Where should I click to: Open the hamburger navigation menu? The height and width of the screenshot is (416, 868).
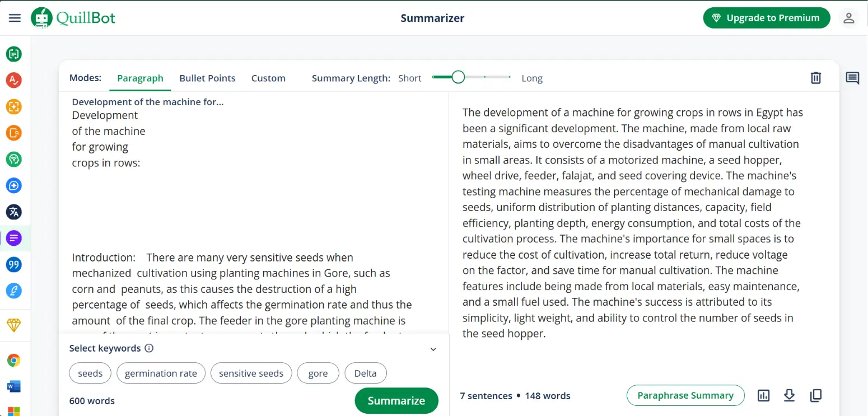(x=15, y=18)
